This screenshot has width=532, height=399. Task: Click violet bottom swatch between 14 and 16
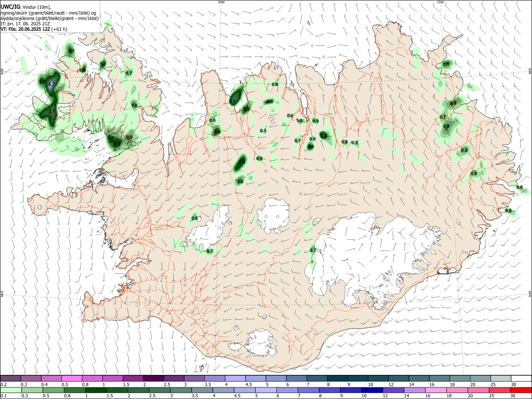(x=415, y=390)
